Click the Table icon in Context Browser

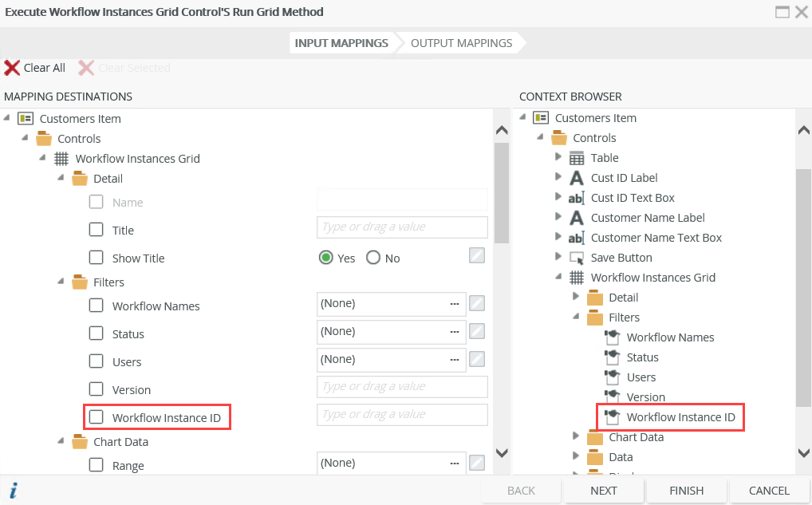(577, 158)
